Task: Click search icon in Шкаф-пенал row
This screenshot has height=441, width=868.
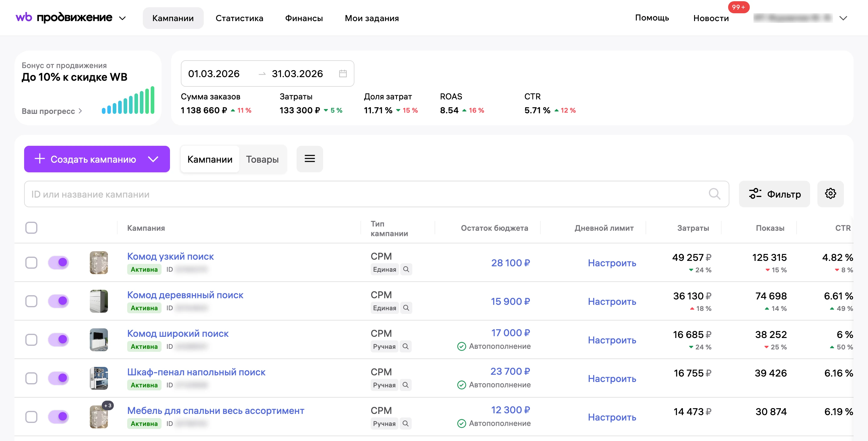Action: (405, 385)
